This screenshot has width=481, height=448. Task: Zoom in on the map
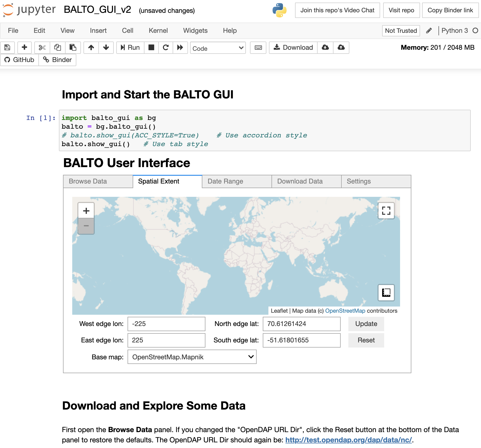(86, 211)
